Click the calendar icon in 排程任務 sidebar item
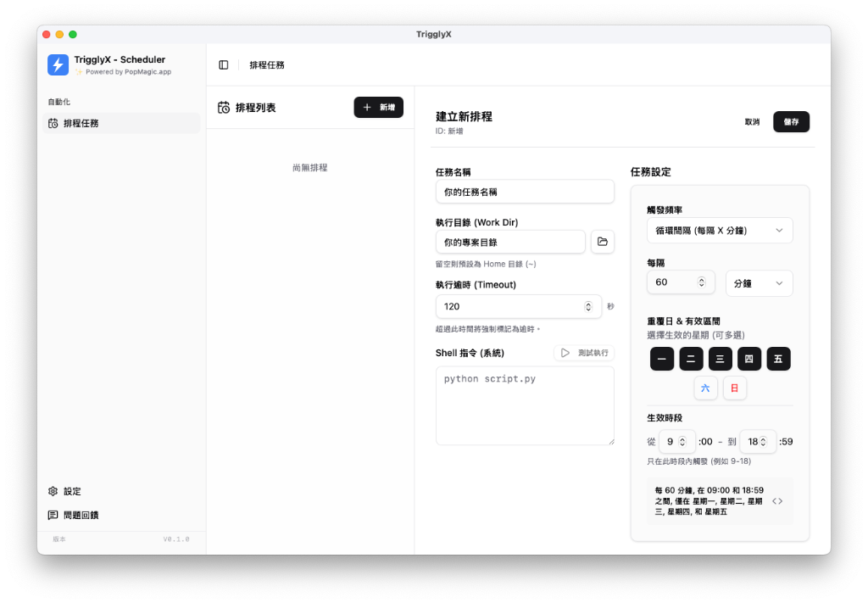868x603 pixels. point(53,123)
